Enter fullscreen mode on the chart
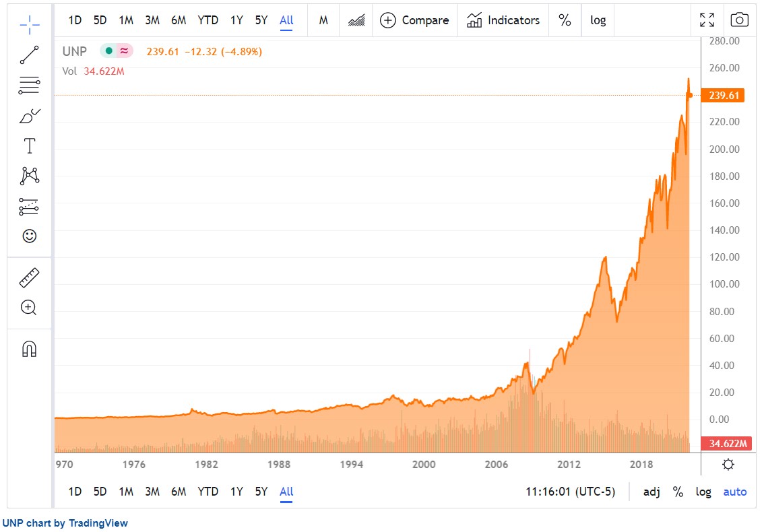The height and width of the screenshot is (532, 764). 707,20
